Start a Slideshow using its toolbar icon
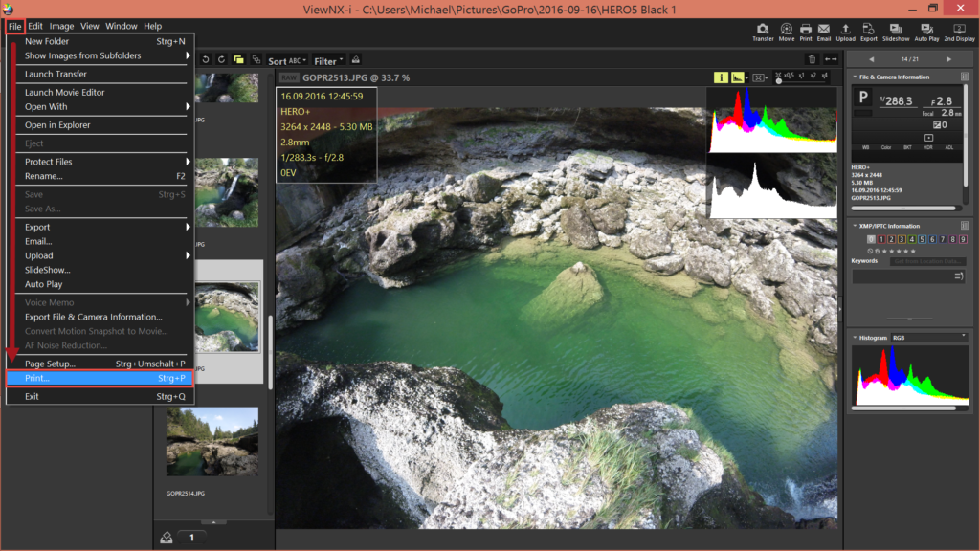The image size is (980, 551). coord(896,30)
